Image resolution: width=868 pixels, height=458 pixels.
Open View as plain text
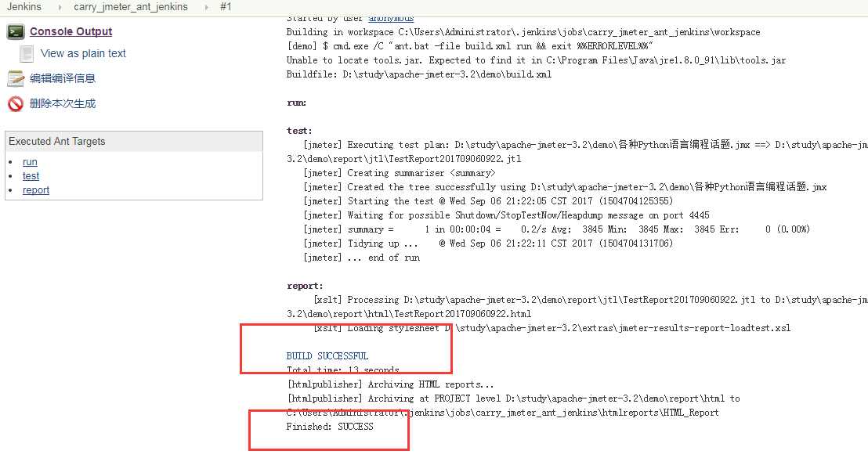click(83, 54)
